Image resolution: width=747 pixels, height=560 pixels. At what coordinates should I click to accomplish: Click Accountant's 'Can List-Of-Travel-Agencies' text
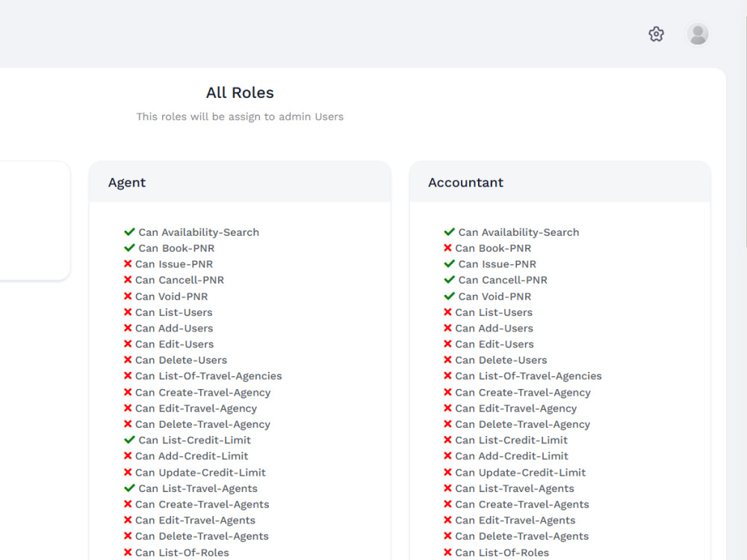[x=528, y=376]
